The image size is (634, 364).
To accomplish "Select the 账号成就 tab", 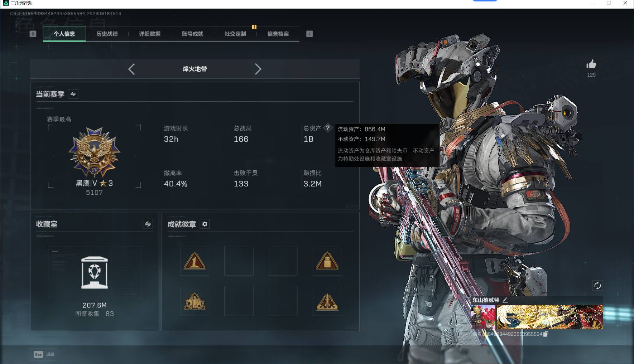I will (192, 34).
